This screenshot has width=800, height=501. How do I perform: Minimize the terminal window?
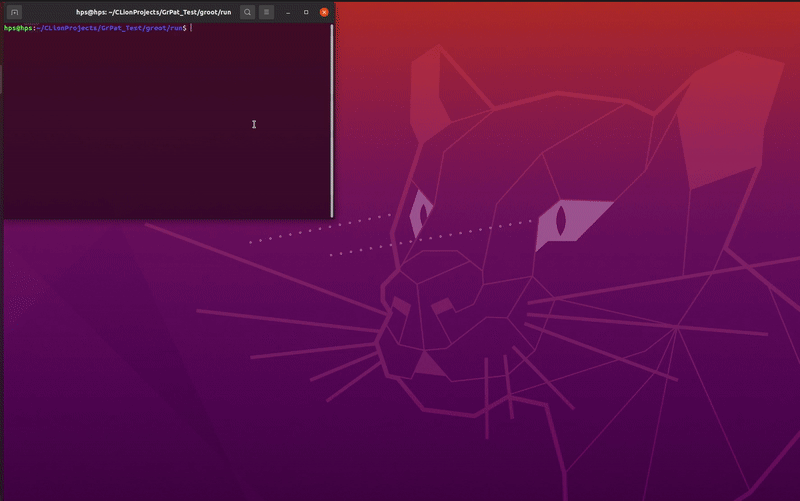coord(288,12)
